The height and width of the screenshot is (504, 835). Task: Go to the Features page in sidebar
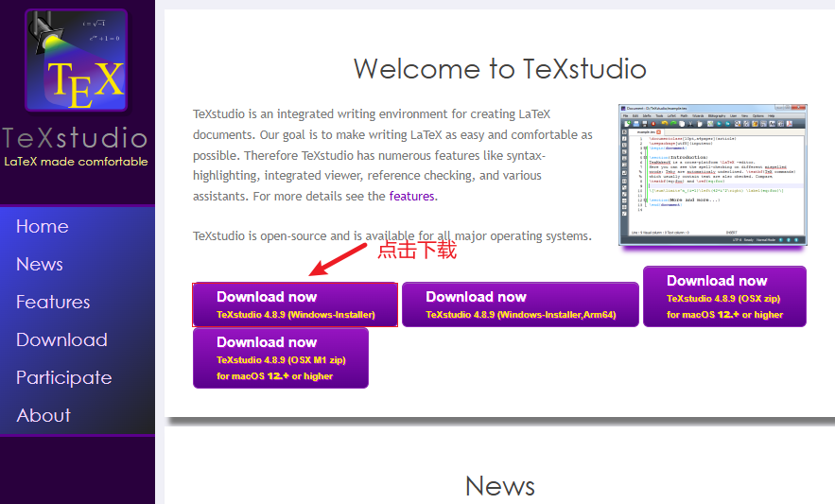[53, 302]
